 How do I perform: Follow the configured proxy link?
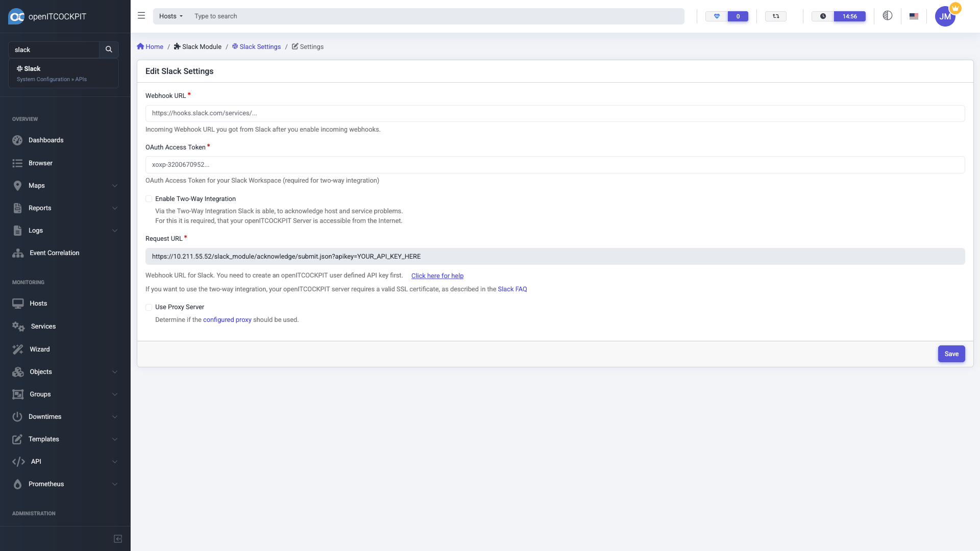coord(227,320)
